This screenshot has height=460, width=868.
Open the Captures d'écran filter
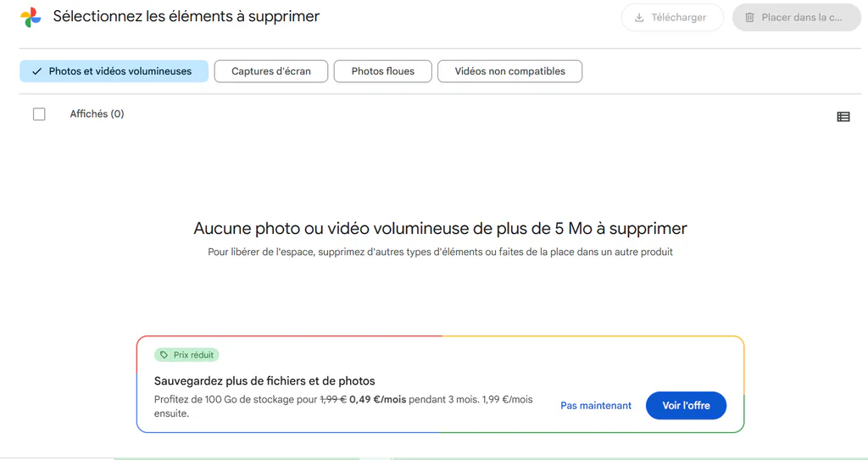point(271,71)
